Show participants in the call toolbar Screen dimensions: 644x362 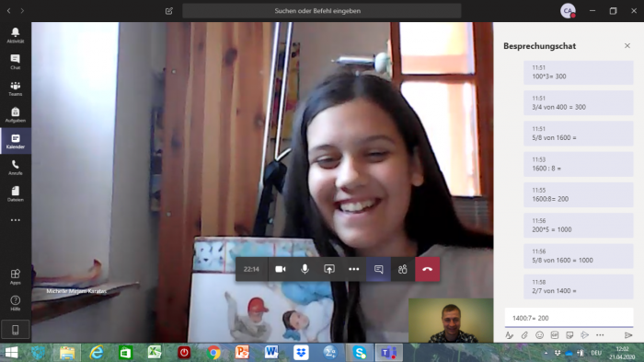pos(403,269)
